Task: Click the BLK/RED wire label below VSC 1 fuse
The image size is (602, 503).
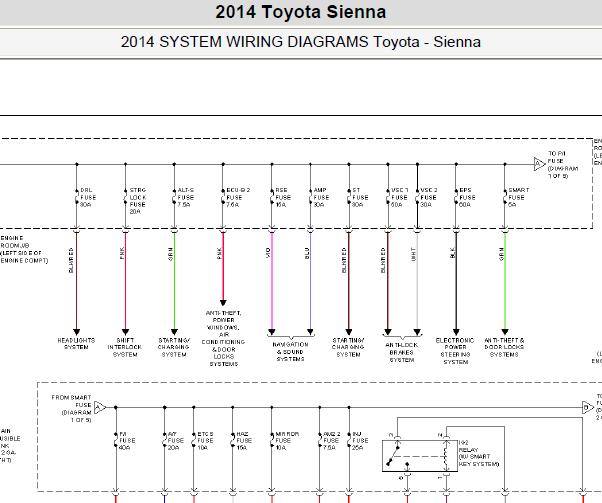Action: (x=383, y=260)
